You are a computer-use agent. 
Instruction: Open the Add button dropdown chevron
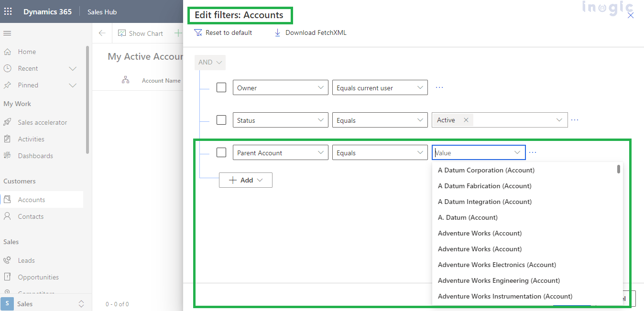260,180
